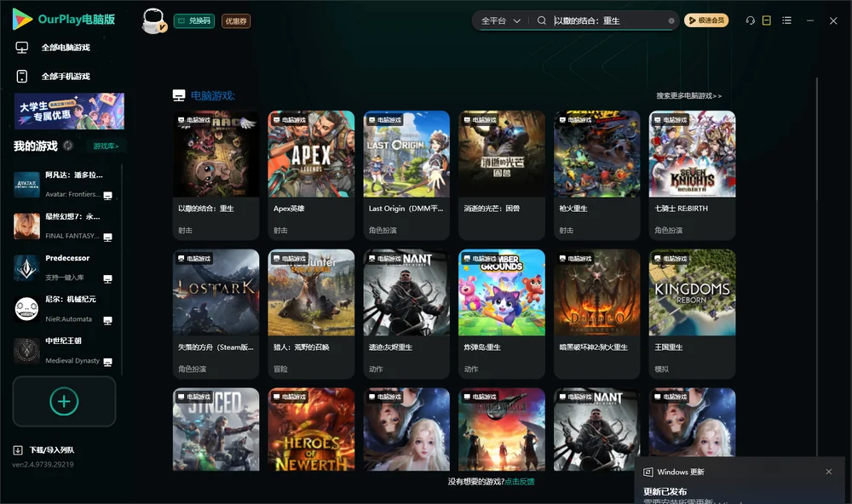This screenshot has width=852, height=504.
Task: Open the 游戏库> link
Action: click(x=106, y=146)
